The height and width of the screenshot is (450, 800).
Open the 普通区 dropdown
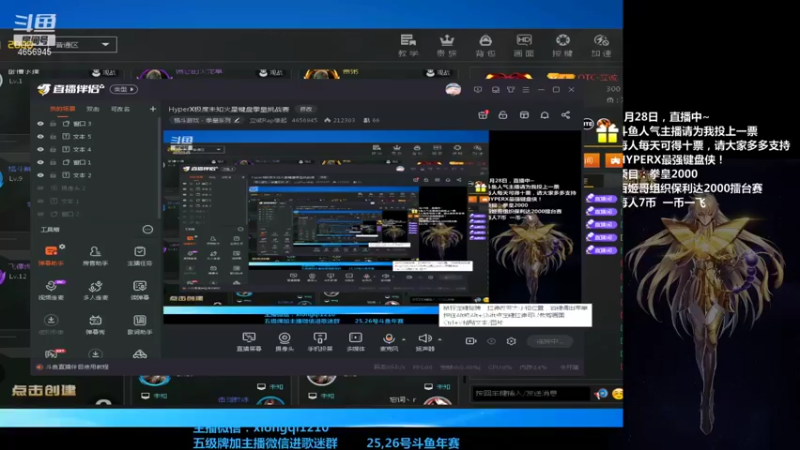coord(84,44)
